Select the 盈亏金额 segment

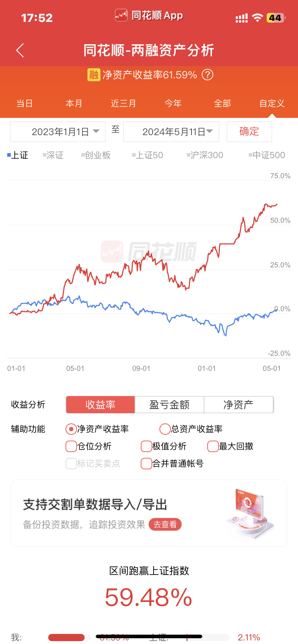point(170,405)
